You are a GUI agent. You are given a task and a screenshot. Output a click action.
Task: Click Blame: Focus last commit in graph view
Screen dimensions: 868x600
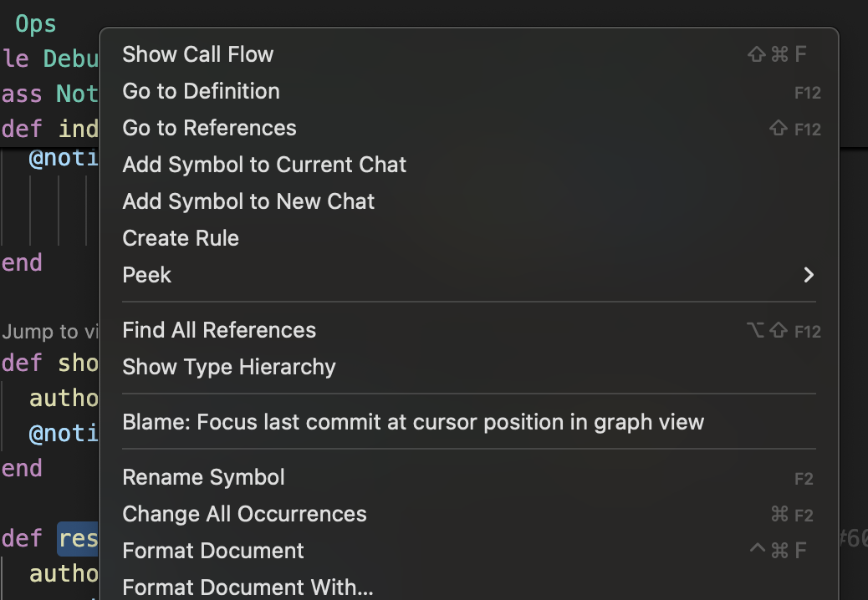tap(469, 422)
